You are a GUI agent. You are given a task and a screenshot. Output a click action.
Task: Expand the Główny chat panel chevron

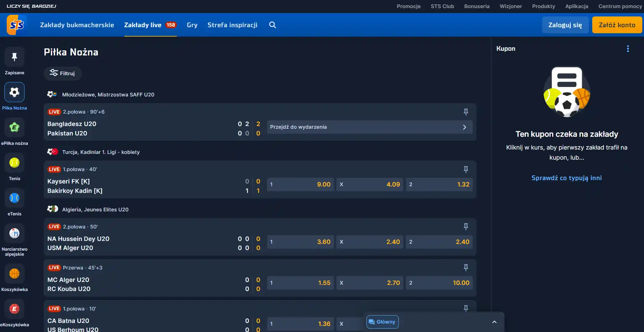pyautogui.click(x=494, y=322)
